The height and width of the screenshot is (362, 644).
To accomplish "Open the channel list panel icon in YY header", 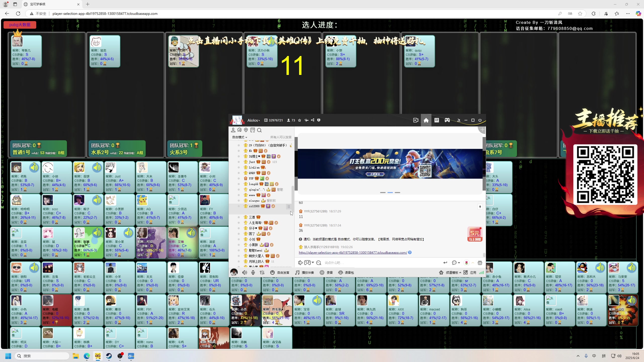I will click(x=436, y=120).
